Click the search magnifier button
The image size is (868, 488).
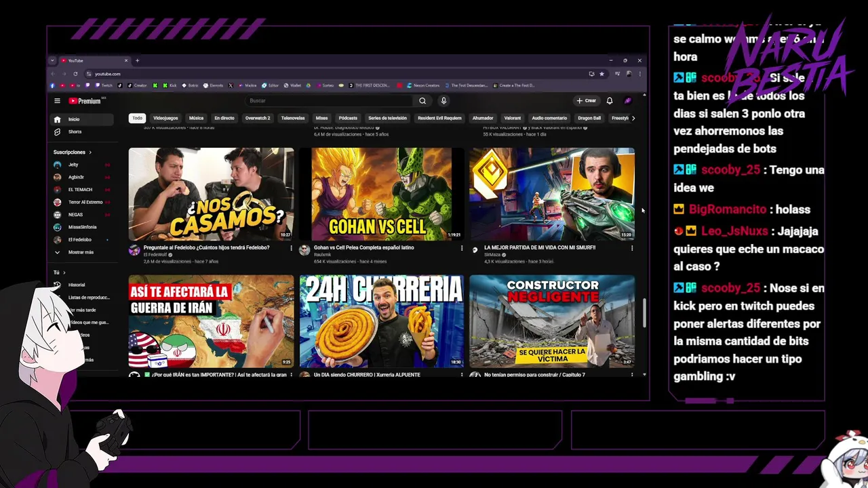(x=422, y=101)
